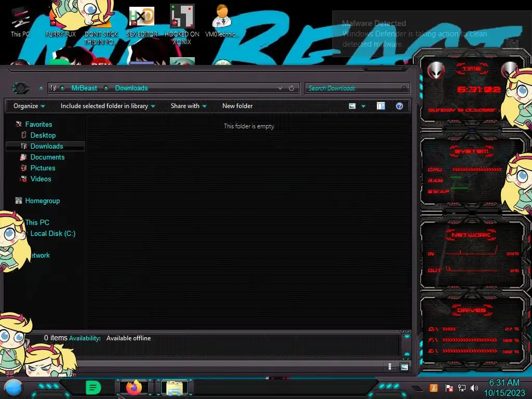Open the HOOKED ON XONIX desktop icon
Viewport: 532px width, 399px height.
182,24
